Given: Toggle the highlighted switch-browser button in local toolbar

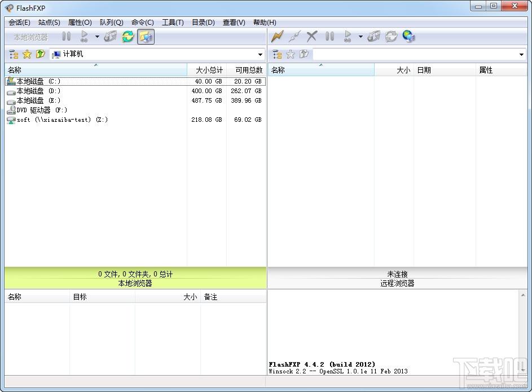Looking at the screenshot, I should pyautogui.click(x=146, y=37).
